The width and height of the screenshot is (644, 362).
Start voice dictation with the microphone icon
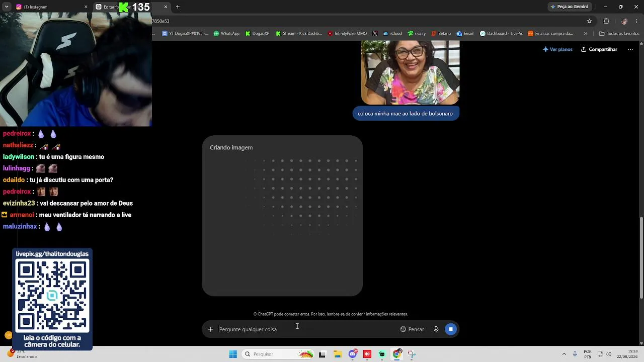[x=436, y=329]
